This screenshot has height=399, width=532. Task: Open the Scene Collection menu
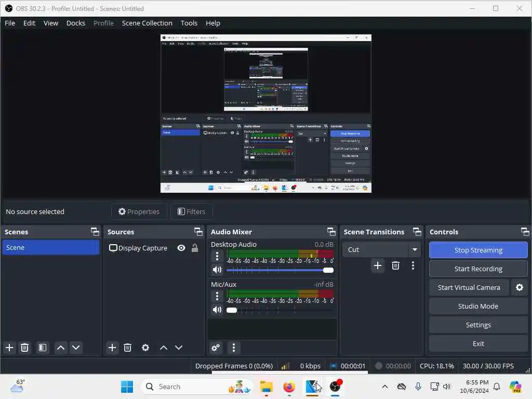147,23
